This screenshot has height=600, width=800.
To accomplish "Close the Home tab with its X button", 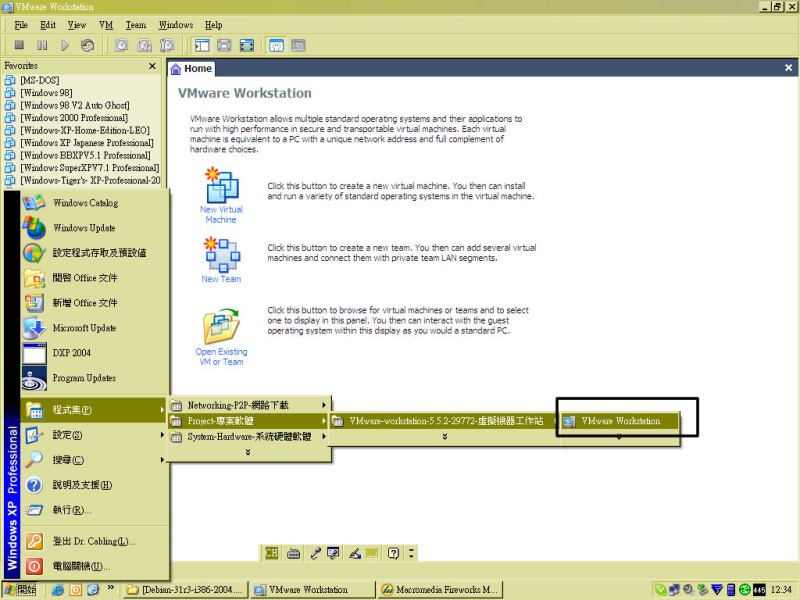I will [788, 67].
